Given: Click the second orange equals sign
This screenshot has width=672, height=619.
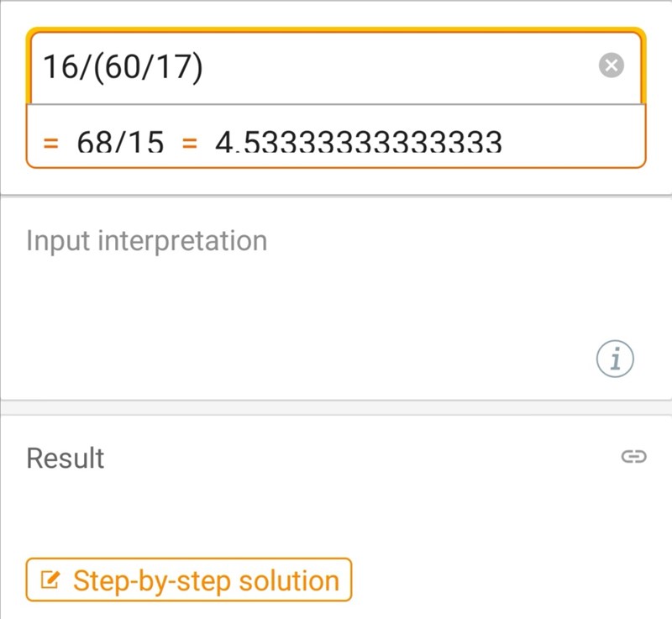Looking at the screenshot, I should point(189,143).
